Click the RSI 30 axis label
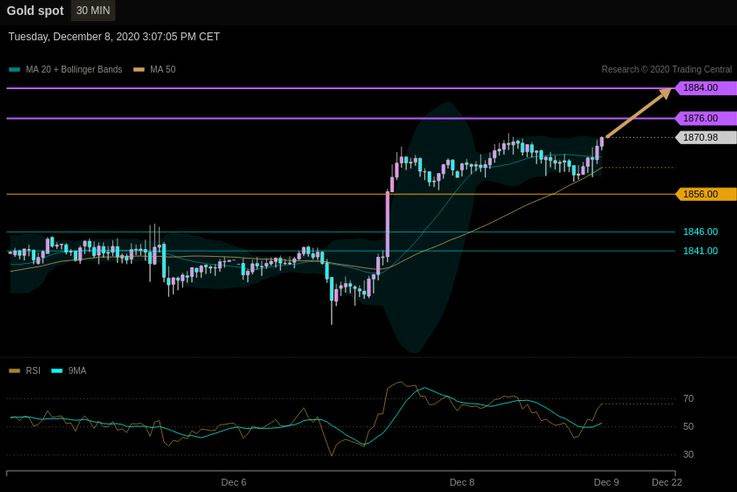 click(x=688, y=454)
